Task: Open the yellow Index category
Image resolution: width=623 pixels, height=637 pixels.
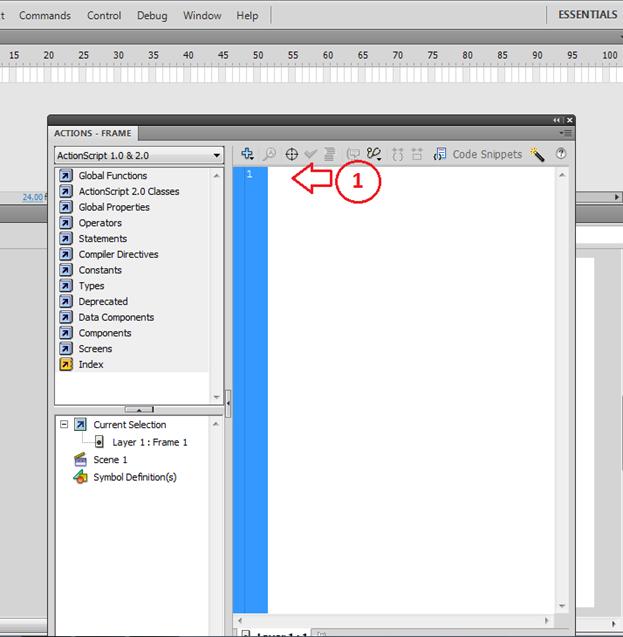Action: coord(81,364)
